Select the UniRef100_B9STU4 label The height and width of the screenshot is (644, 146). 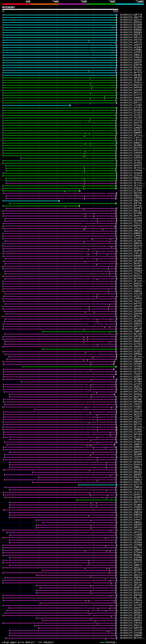pyautogui.click(x=131, y=148)
